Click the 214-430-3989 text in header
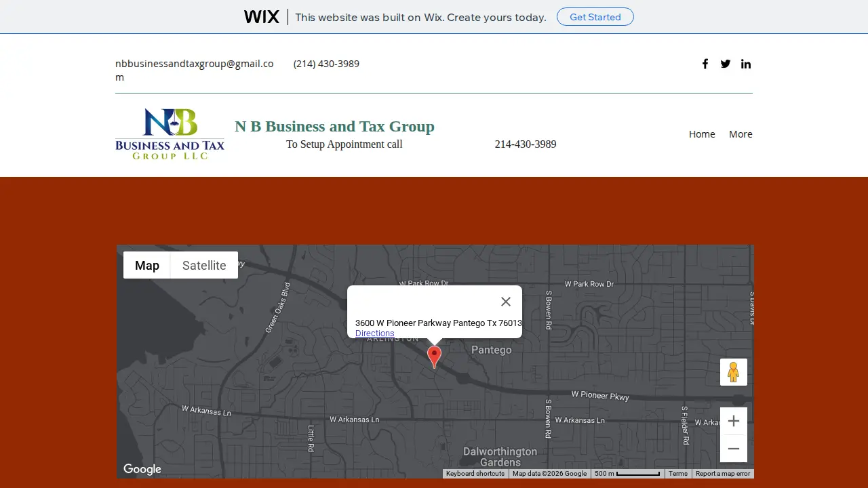This screenshot has height=488, width=868. tap(526, 144)
